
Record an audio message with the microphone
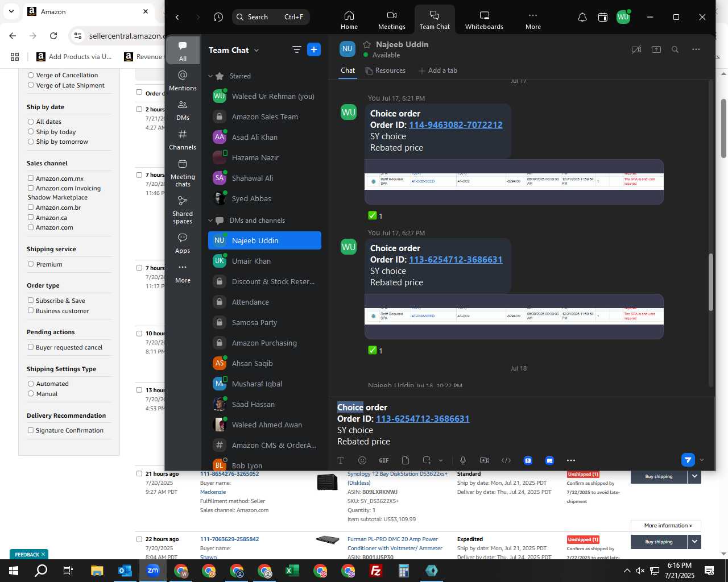point(463,460)
